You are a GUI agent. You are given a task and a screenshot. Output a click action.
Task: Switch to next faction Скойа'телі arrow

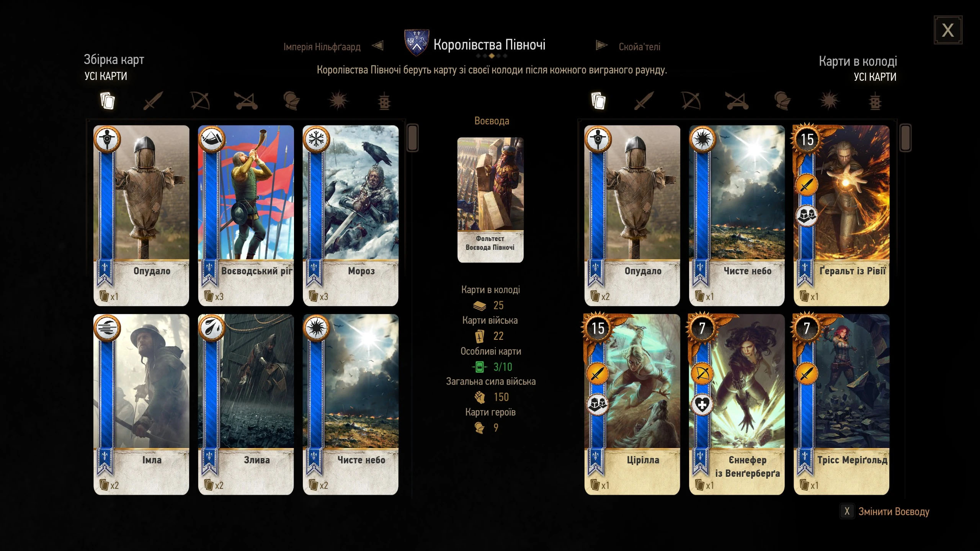[602, 46]
